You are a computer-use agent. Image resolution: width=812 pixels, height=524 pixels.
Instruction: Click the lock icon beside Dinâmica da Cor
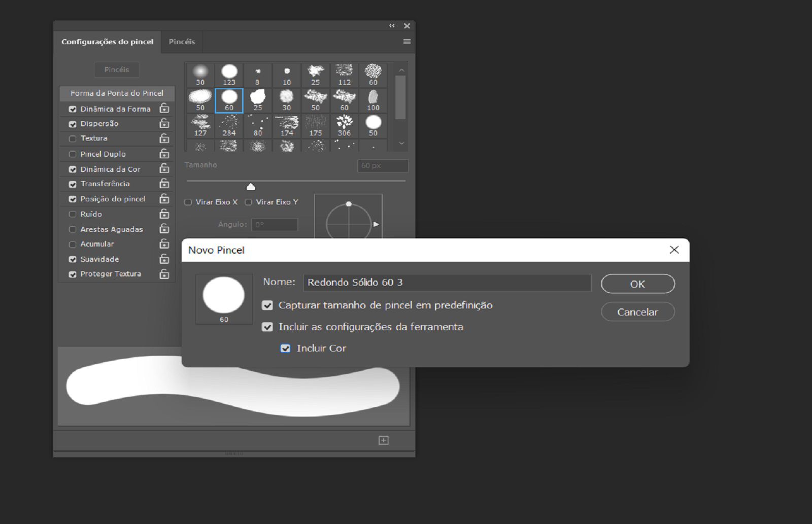click(164, 168)
